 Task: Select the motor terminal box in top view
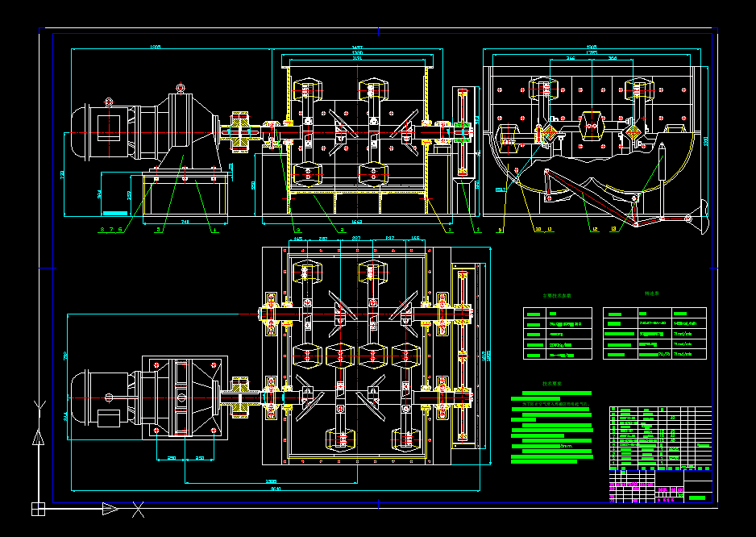[x=109, y=418]
